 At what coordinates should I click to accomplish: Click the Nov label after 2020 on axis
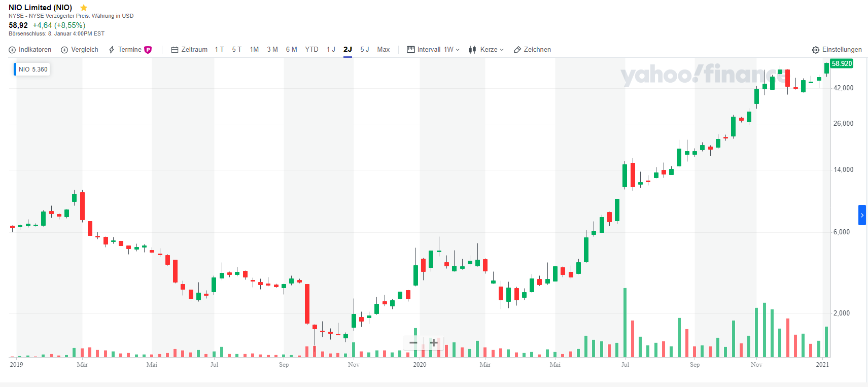[756, 365]
